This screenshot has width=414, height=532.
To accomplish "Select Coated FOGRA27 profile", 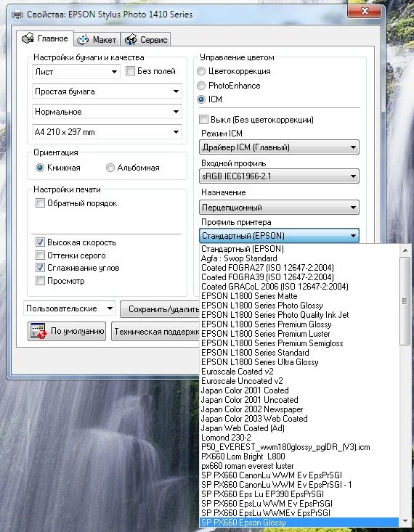I will pos(299,268).
